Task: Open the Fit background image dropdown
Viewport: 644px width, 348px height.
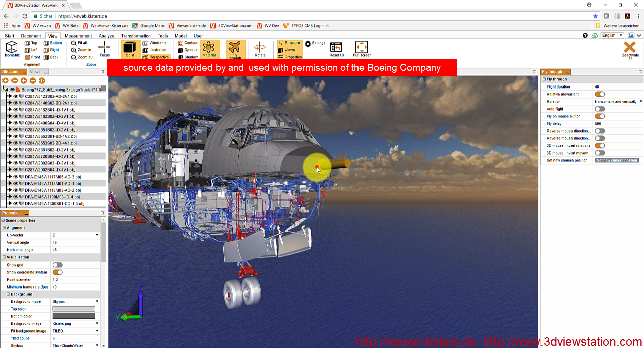Action: (76, 331)
